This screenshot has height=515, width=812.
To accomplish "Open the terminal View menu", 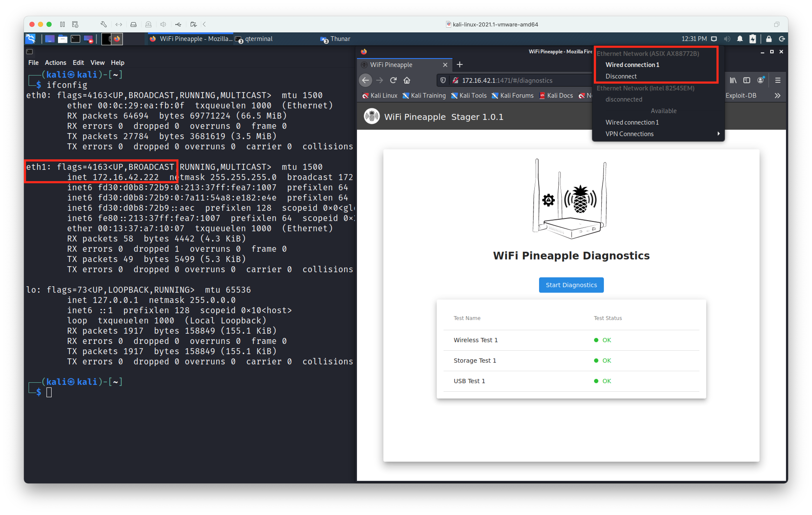I will 97,63.
